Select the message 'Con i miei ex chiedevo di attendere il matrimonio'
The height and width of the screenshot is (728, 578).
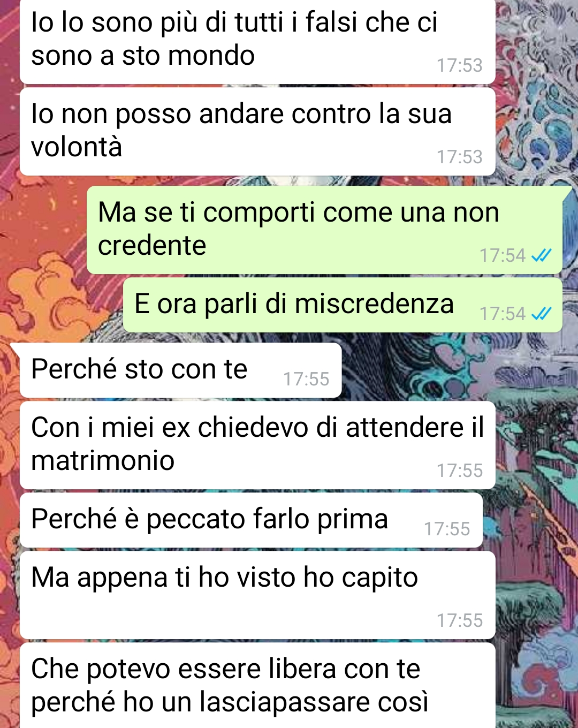click(x=257, y=445)
